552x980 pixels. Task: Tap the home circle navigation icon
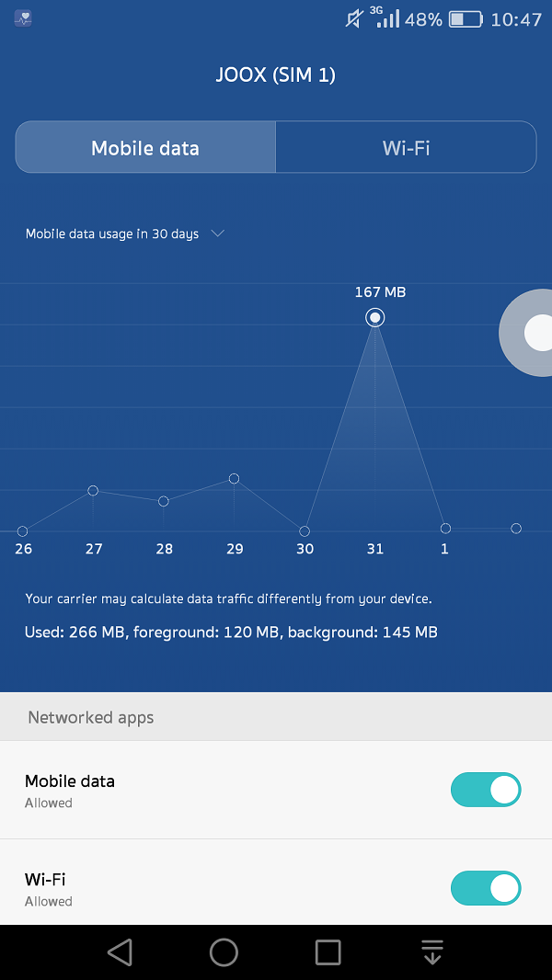(224, 952)
